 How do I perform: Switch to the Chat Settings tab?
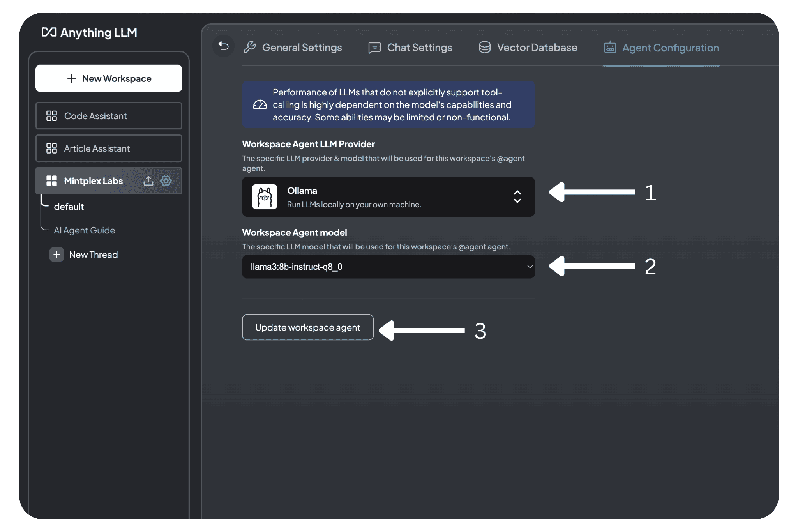tap(410, 48)
